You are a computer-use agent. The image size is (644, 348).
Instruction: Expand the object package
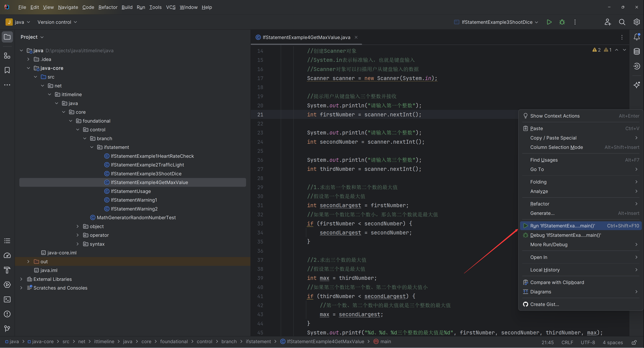[77, 226]
